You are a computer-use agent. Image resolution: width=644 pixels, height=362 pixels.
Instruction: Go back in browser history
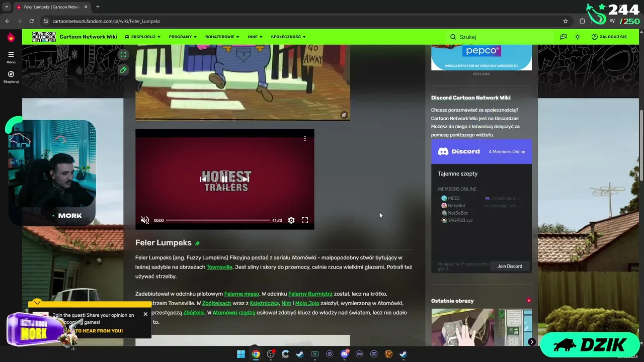[7, 21]
